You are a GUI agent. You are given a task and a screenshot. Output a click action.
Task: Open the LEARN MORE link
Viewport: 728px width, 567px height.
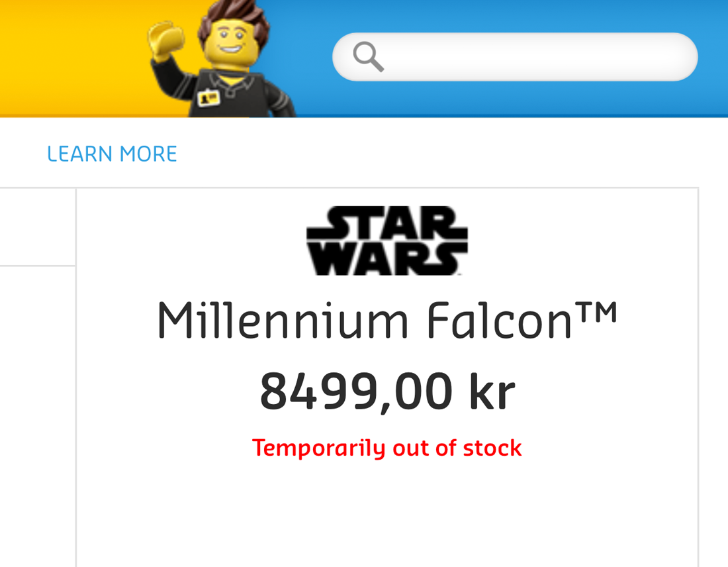(x=112, y=154)
